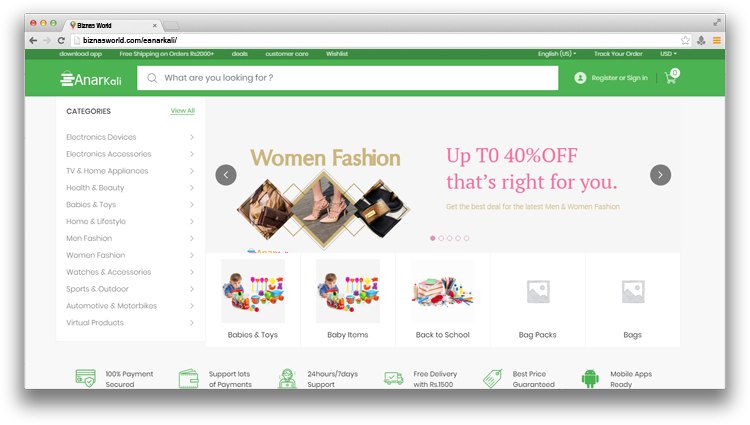Viewport: 750px width, 425px height.
Task: Open the deals menu item
Action: 240,53
